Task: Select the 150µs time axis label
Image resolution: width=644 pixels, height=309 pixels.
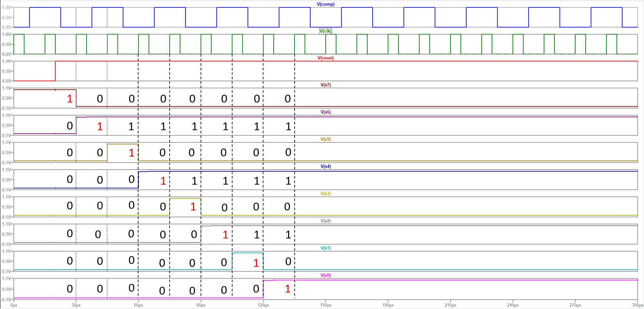Action: tap(326, 305)
